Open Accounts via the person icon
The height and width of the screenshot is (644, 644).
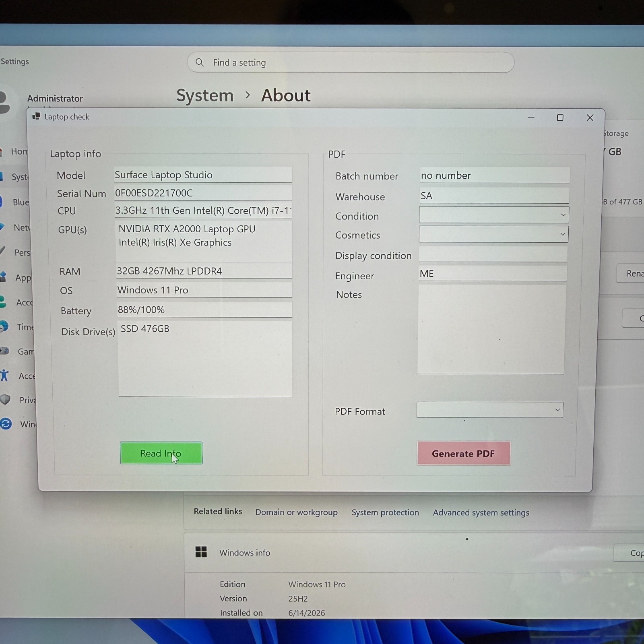(x=3, y=302)
